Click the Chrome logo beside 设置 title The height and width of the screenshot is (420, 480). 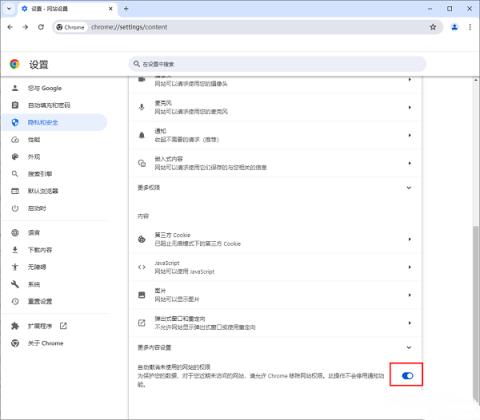[x=15, y=64]
